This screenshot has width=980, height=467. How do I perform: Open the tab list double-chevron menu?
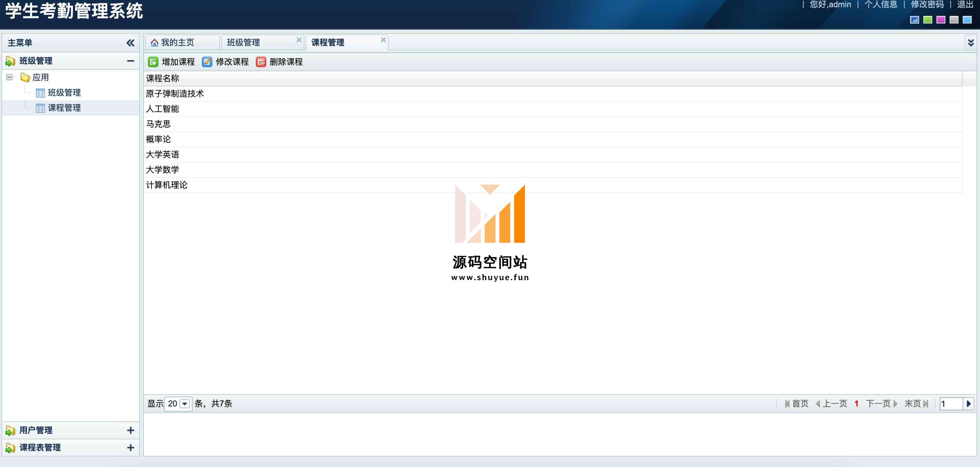click(x=971, y=42)
